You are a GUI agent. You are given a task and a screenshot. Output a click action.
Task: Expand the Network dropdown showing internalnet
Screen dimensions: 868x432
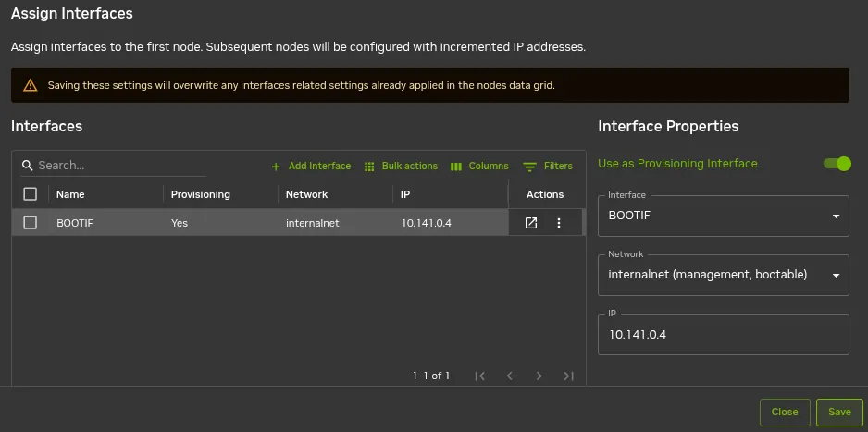pyautogui.click(x=724, y=275)
